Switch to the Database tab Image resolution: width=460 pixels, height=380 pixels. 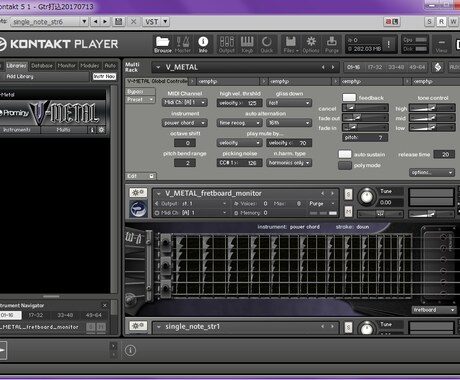[x=42, y=66]
